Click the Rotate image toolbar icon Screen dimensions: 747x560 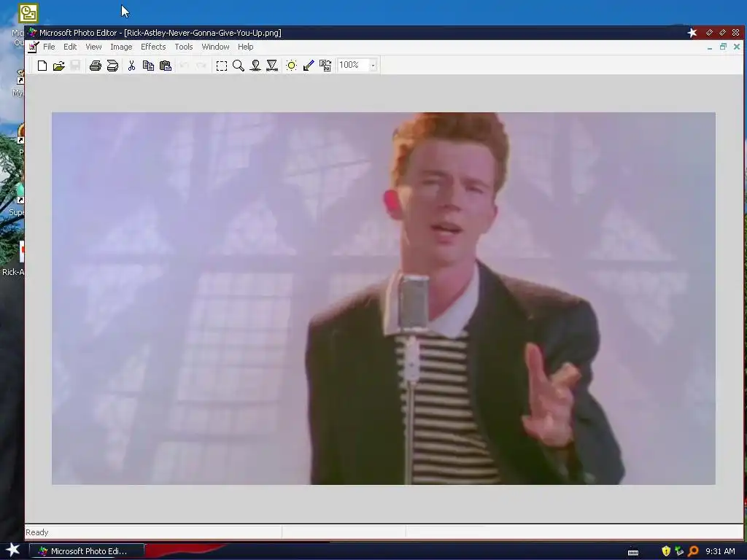coord(325,66)
